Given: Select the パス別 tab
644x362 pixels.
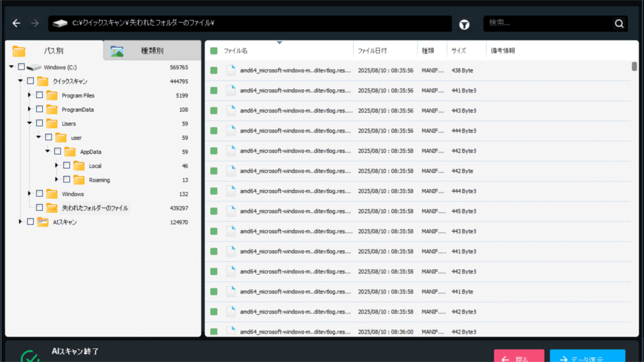Looking at the screenshot, I should tap(54, 50).
